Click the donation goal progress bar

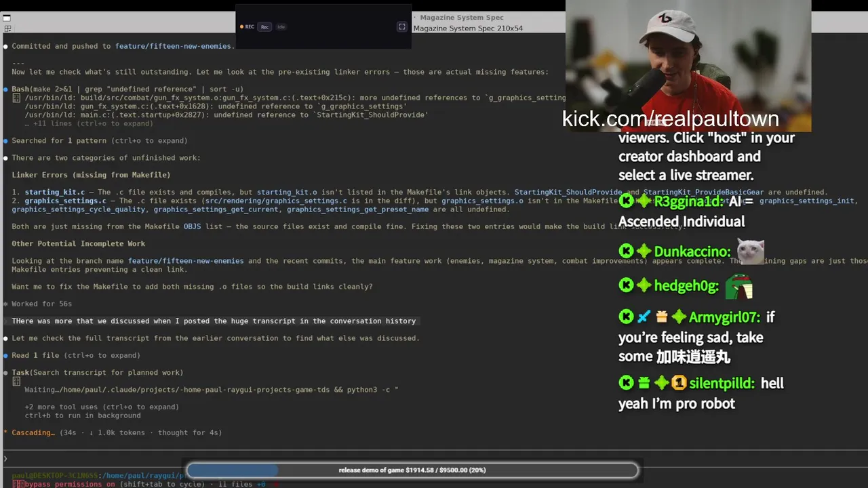412,470
